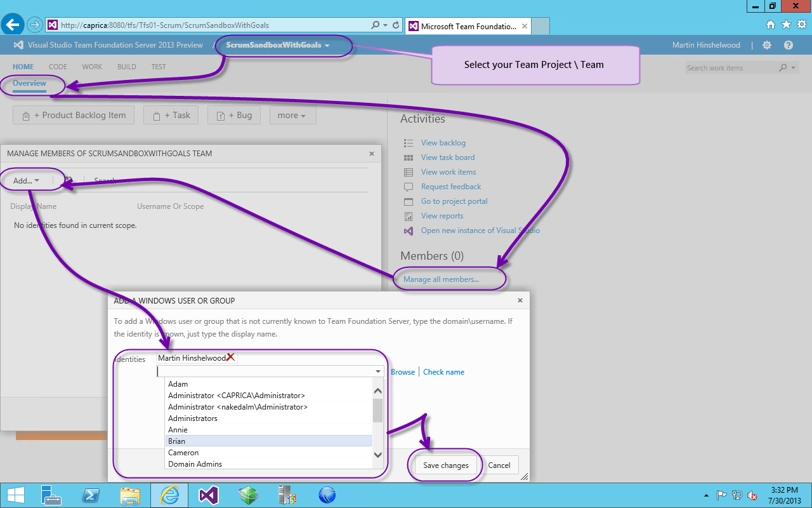
Task: Click the Request feedback speech bubble icon
Action: pyautogui.click(x=409, y=187)
